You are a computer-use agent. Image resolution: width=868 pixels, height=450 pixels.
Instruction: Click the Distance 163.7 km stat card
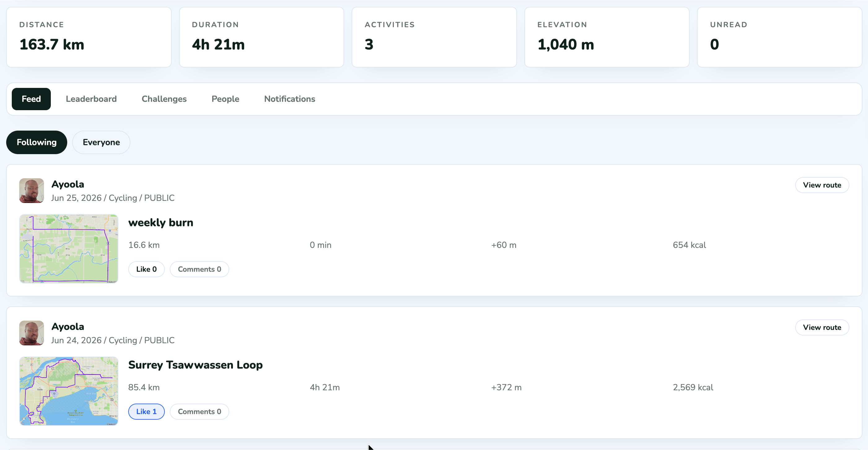(89, 37)
